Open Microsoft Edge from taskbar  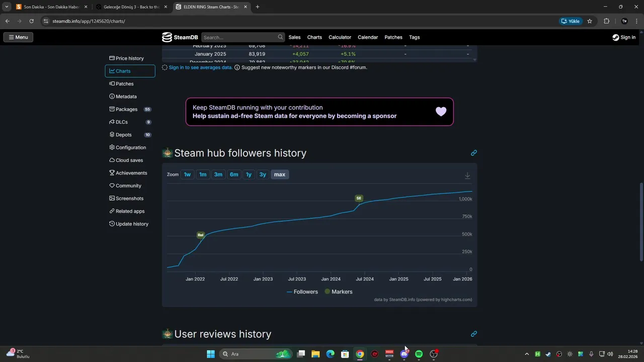click(x=330, y=354)
